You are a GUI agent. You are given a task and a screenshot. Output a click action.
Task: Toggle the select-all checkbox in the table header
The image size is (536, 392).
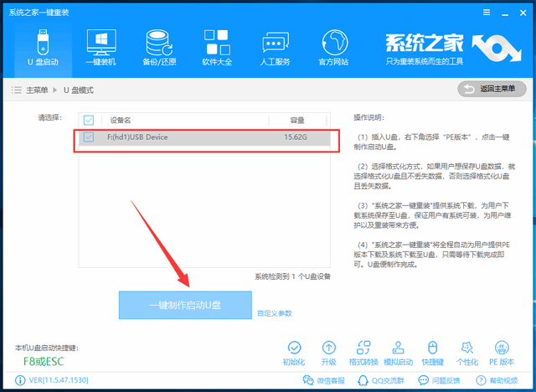coord(90,120)
